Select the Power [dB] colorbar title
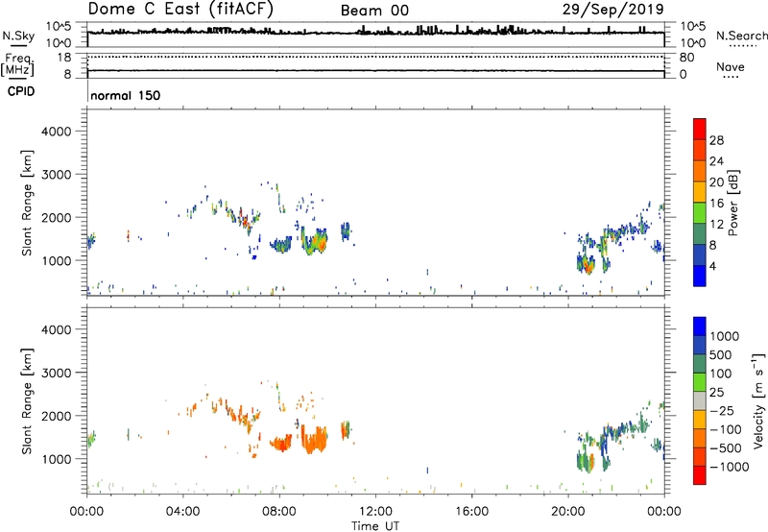The width and height of the screenshot is (768, 532). click(732, 203)
